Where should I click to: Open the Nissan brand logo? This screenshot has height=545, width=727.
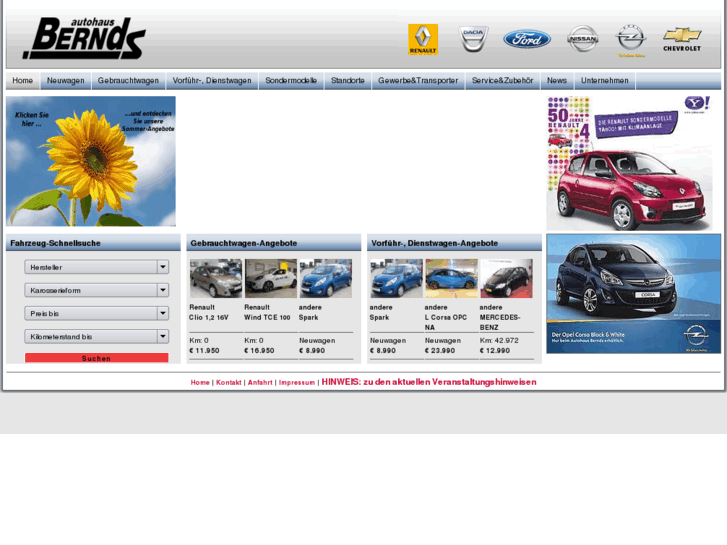pos(583,38)
